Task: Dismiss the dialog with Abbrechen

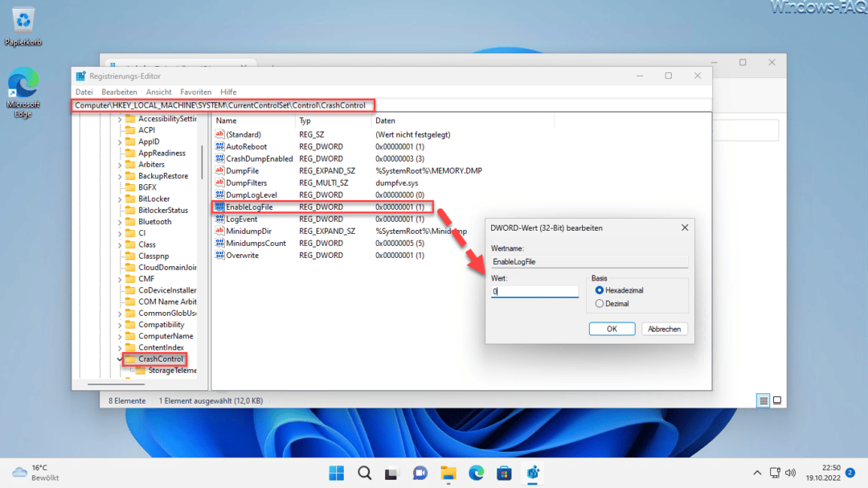Action: pos(665,328)
